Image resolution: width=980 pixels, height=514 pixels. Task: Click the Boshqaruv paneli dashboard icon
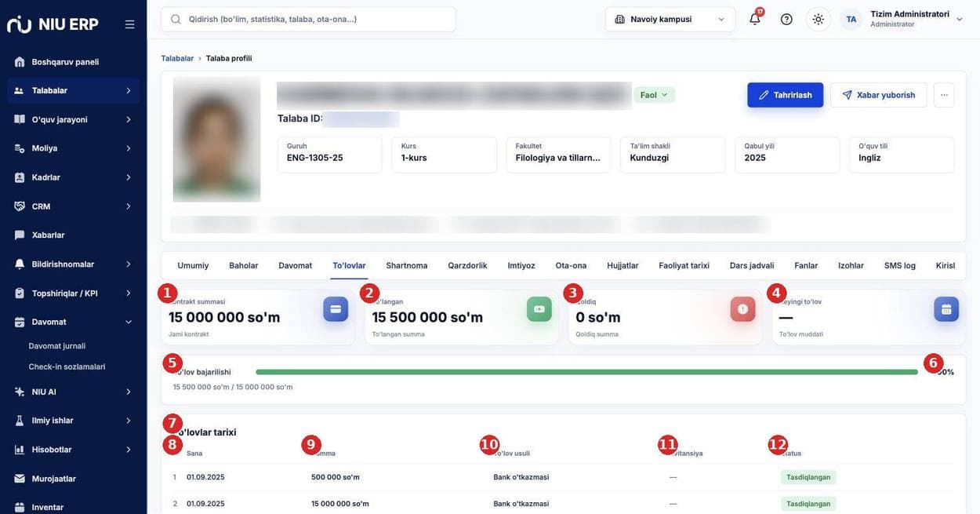click(x=20, y=61)
